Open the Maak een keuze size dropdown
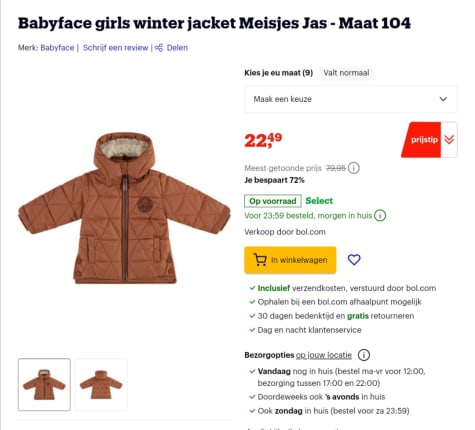The height and width of the screenshot is (430, 475). (351, 99)
